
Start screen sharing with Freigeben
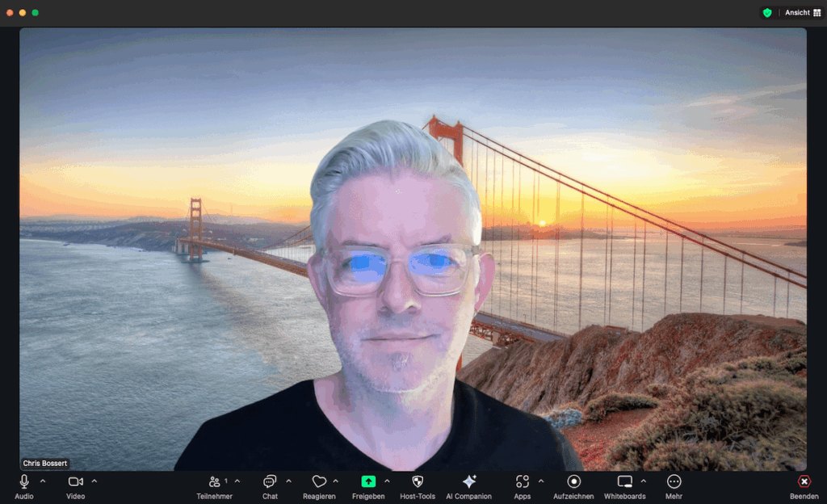[x=368, y=482]
